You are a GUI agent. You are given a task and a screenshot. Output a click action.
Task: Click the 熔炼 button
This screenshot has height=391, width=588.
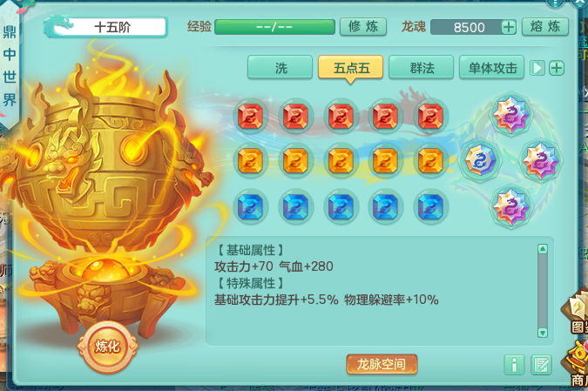click(545, 27)
